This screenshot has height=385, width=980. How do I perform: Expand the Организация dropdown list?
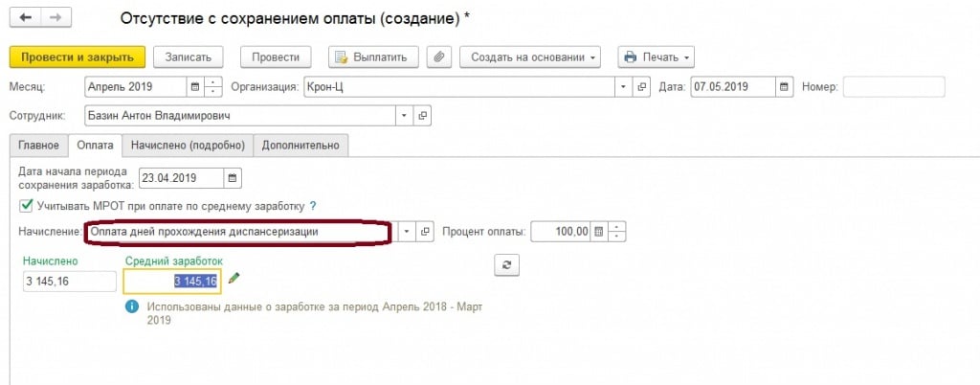click(x=623, y=87)
